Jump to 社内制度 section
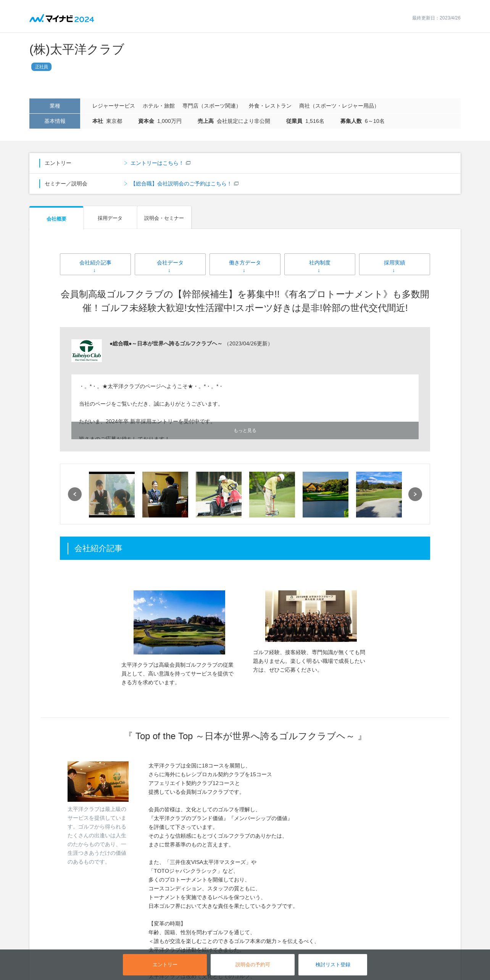 coord(320,264)
